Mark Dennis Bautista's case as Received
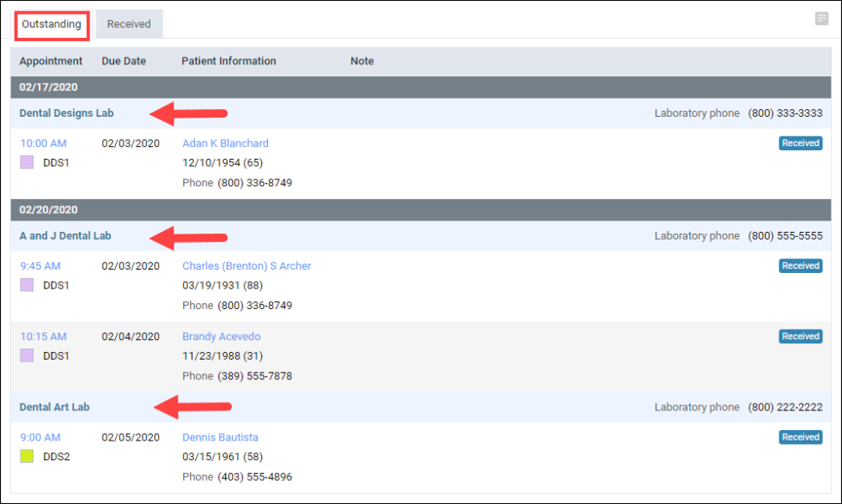This screenshot has width=842, height=504. coord(800,437)
